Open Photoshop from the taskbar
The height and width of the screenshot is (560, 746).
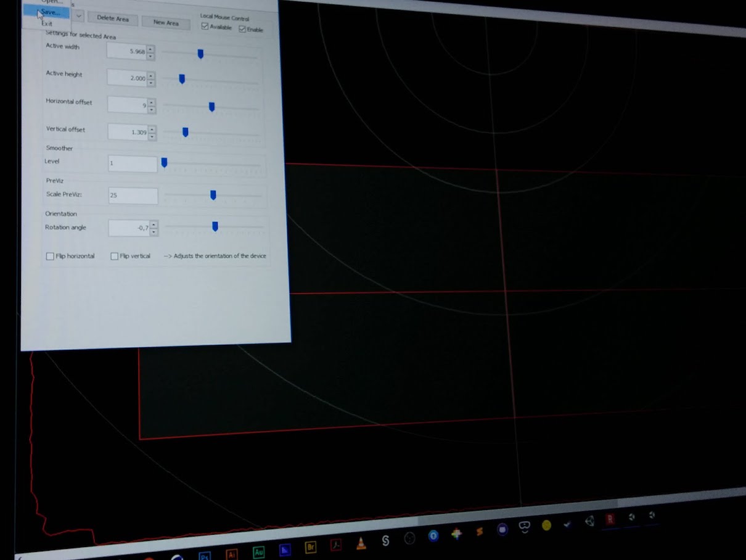click(x=205, y=554)
